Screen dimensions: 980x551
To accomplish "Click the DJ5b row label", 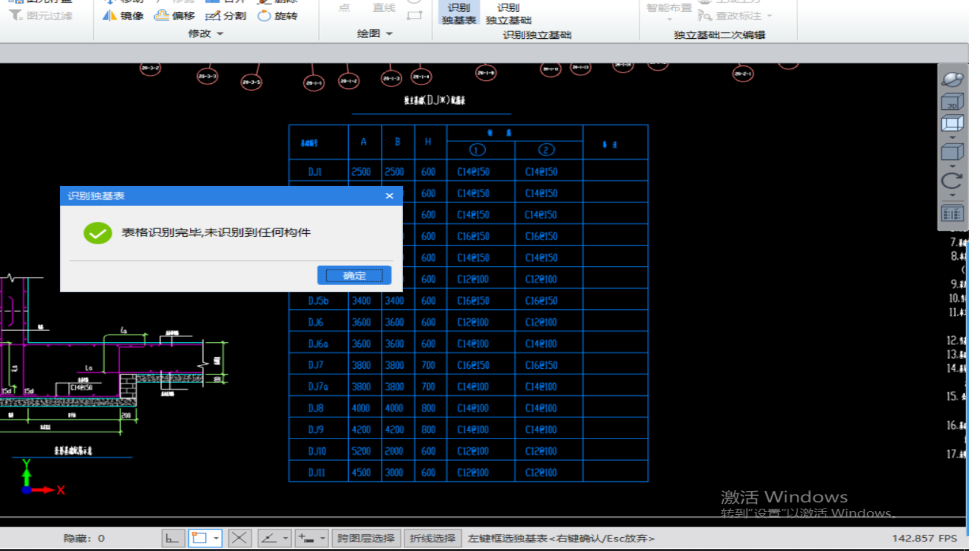I will click(x=318, y=301).
